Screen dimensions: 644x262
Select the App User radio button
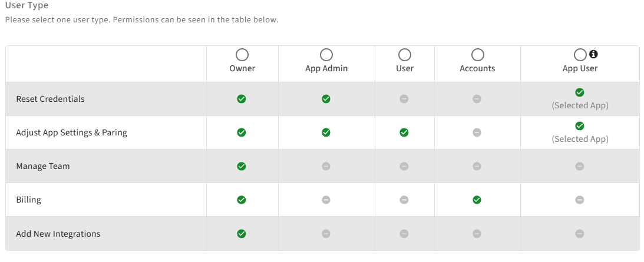[580, 55]
